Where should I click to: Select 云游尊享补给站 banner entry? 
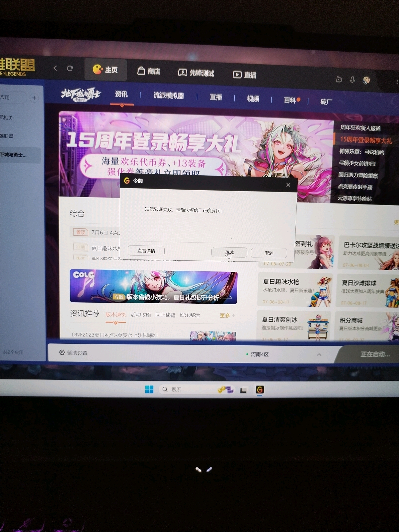[x=354, y=198]
